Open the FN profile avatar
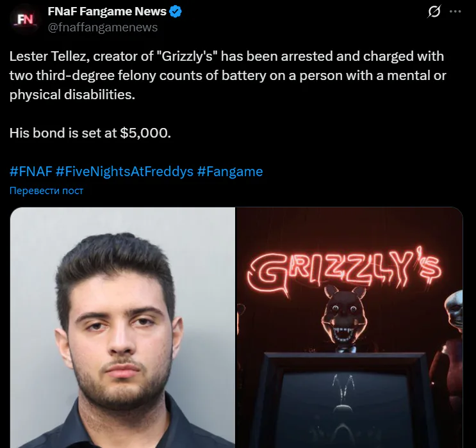This screenshot has width=476, height=448. click(25, 19)
